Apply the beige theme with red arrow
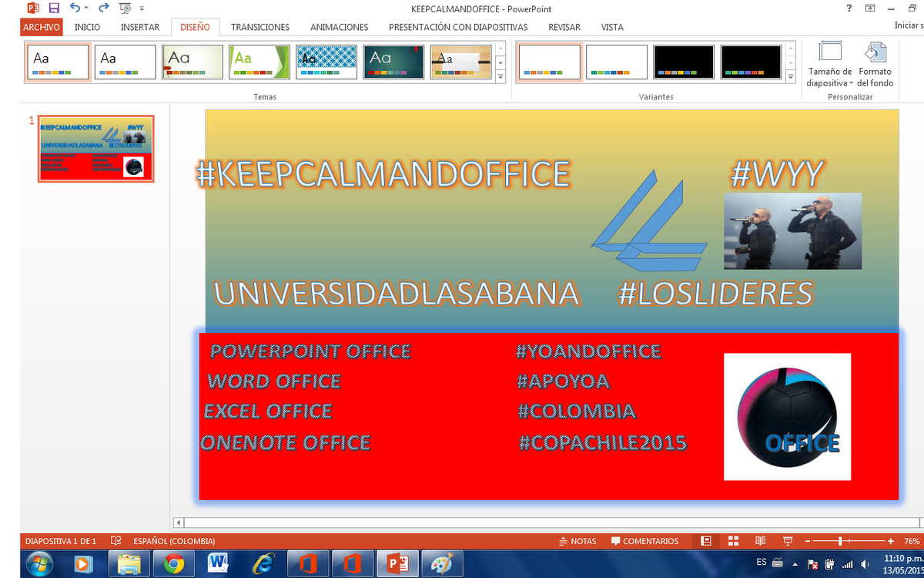 pos(192,62)
